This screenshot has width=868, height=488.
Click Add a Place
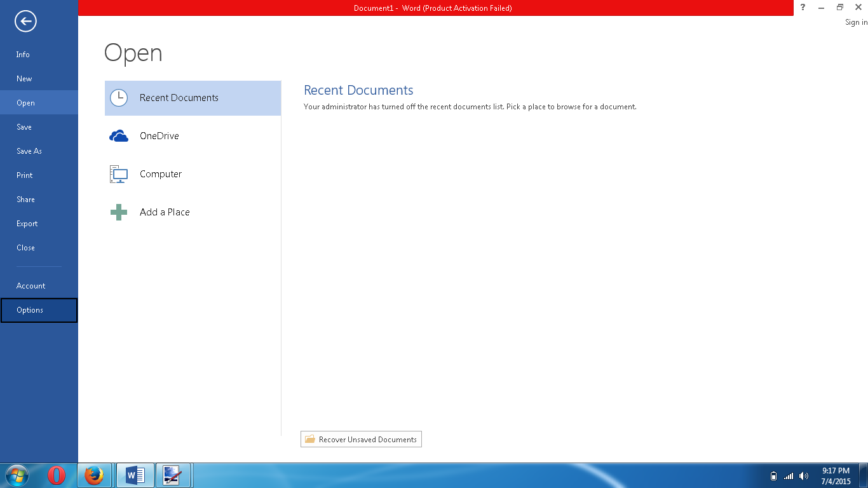[x=193, y=212]
